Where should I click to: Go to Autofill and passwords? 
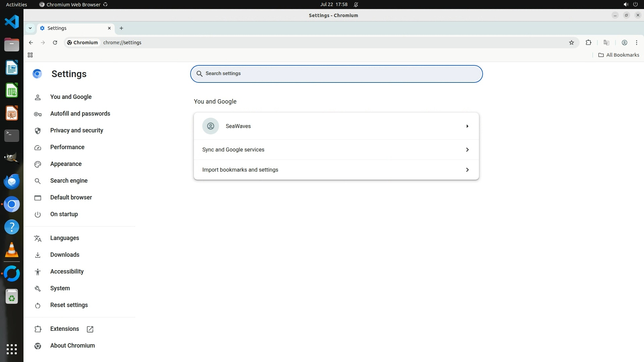(80, 114)
